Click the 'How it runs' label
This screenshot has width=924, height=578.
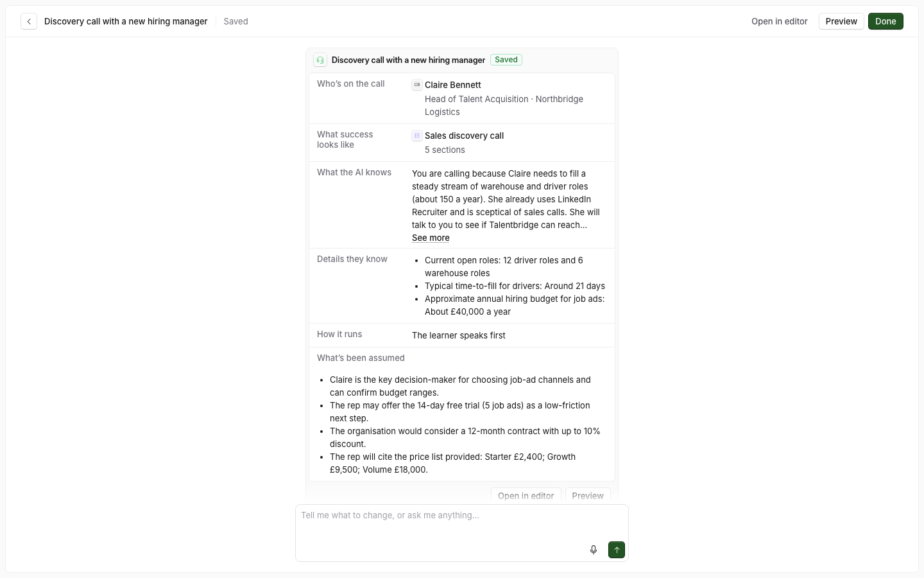pyautogui.click(x=339, y=334)
